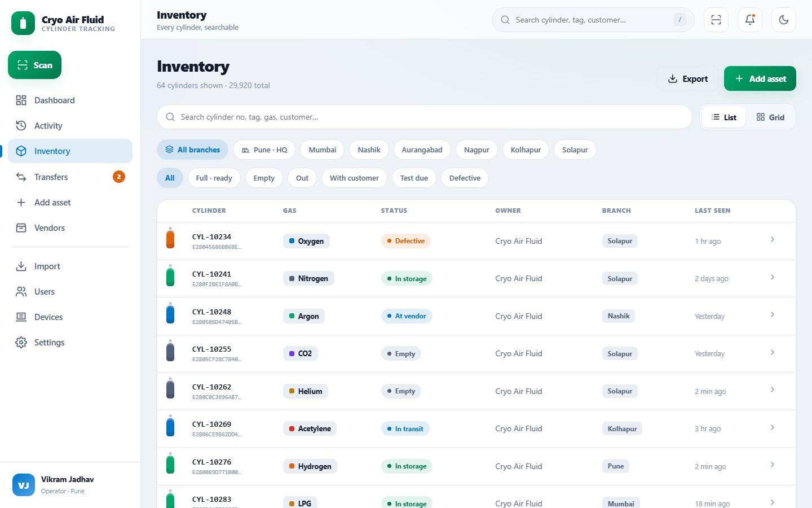The width and height of the screenshot is (812, 508).
Task: Click the green Add asset button
Action: pos(760,79)
